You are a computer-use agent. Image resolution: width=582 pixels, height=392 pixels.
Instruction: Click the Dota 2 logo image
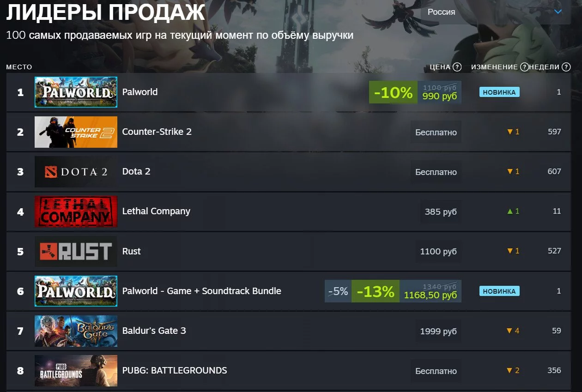pos(76,172)
